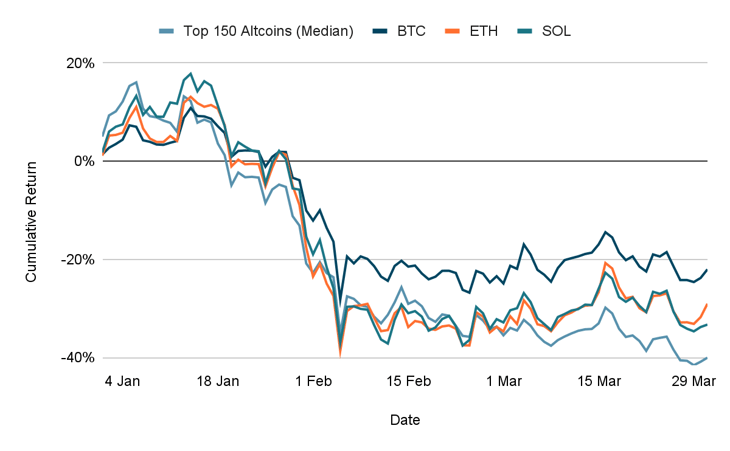This screenshot has height=451, width=730.
Task: Click the 0% y-axis tick label
Action: click(85, 161)
